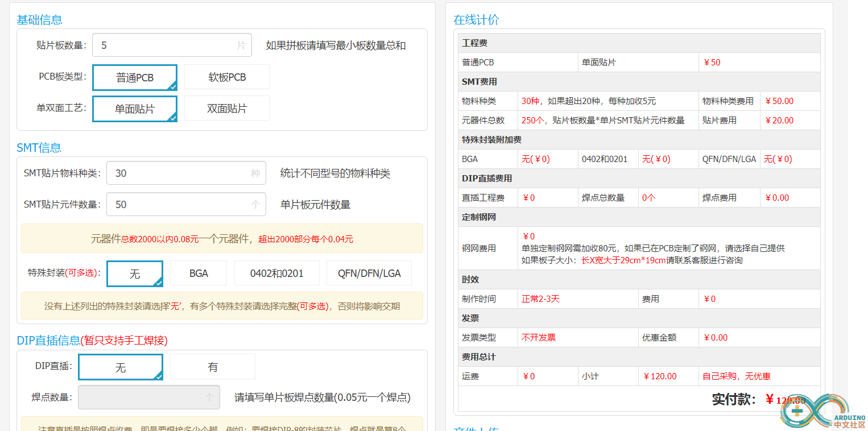Click the 运费 ￥0 value
The width and height of the screenshot is (868, 431).
(x=528, y=376)
